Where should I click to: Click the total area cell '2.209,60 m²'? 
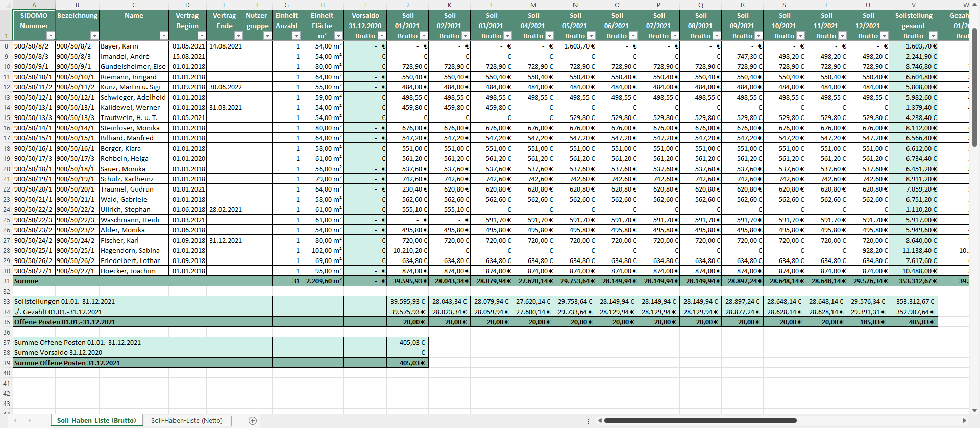click(x=322, y=281)
